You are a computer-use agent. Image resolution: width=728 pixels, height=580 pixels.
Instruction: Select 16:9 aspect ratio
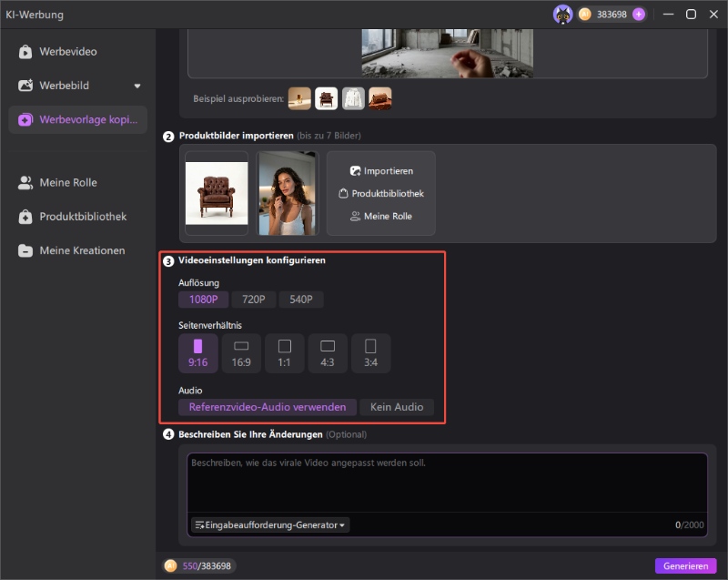[x=241, y=353]
